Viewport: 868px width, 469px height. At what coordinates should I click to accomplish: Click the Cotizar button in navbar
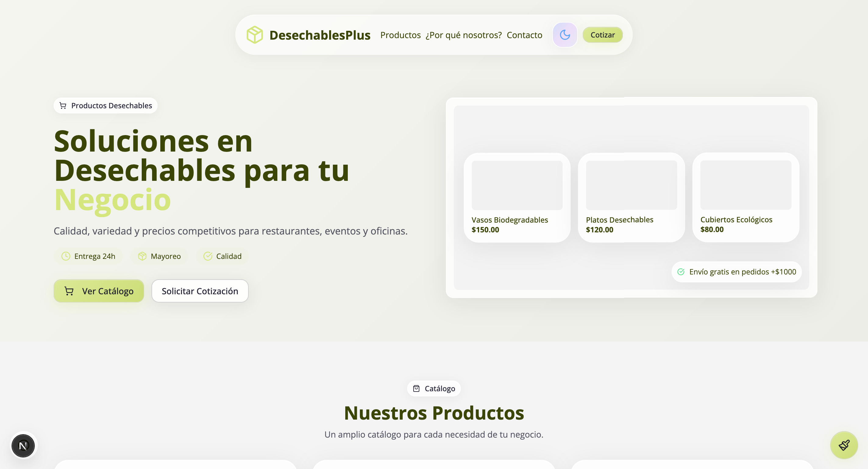[603, 35]
